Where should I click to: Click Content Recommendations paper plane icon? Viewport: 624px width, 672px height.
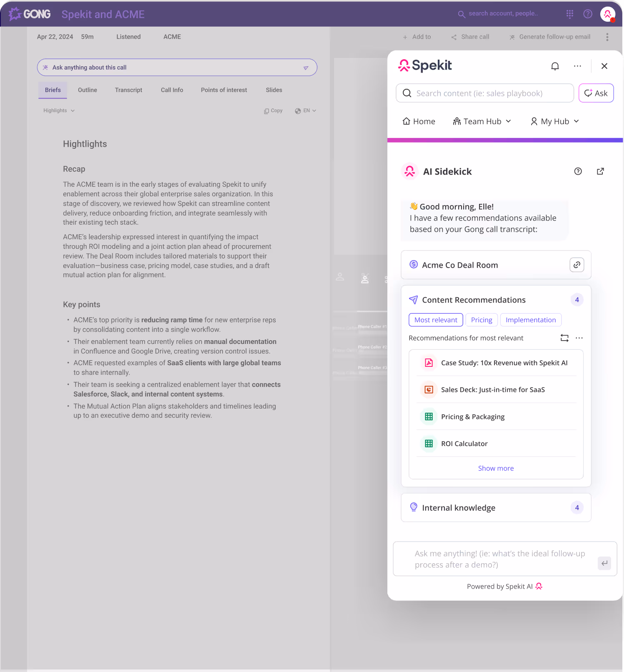[414, 300]
